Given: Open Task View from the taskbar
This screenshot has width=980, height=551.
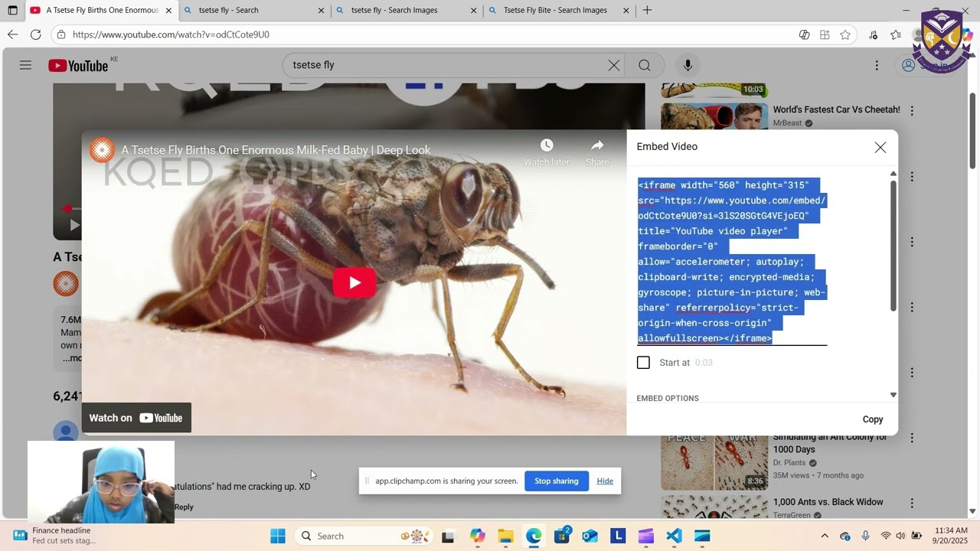Looking at the screenshot, I should [448, 536].
